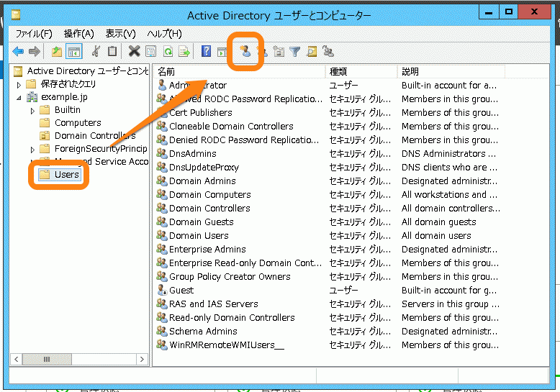Select the Builtin tree item

pyautogui.click(x=68, y=109)
